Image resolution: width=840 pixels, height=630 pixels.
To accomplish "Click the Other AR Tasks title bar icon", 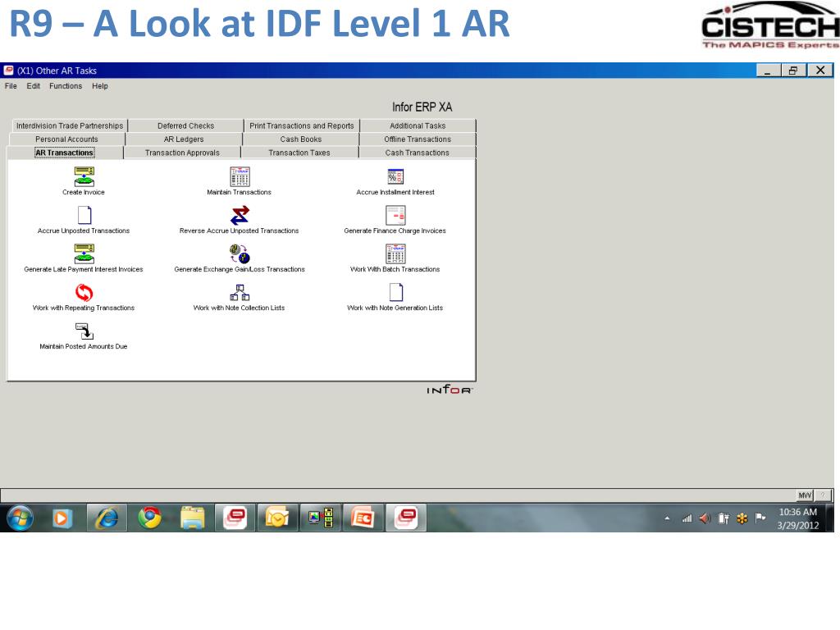I will click(x=8, y=71).
